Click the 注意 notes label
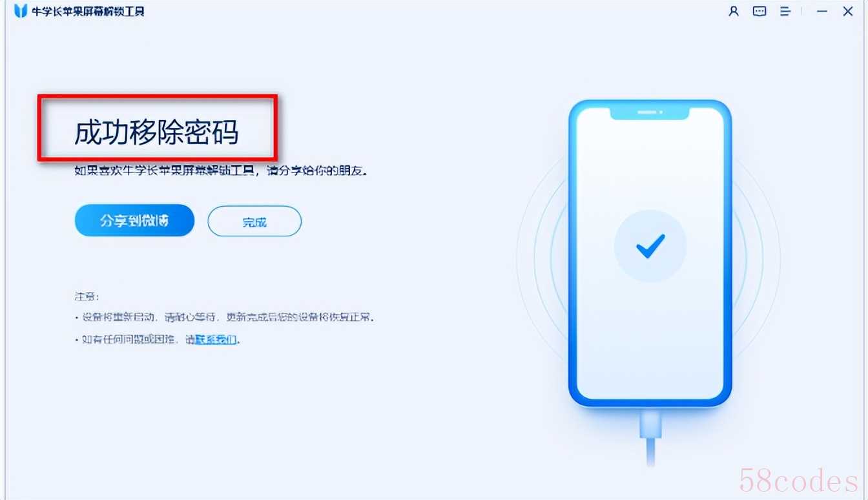This screenshot has width=868, height=500. [87, 297]
